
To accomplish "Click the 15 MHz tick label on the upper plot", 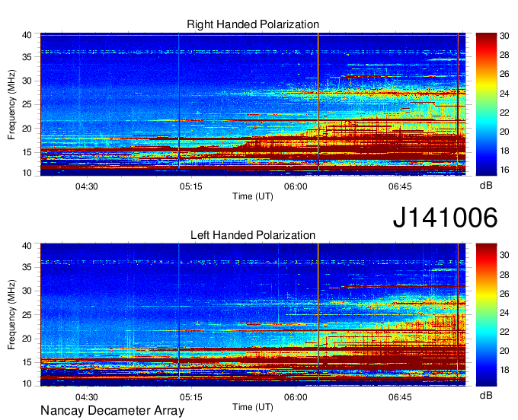I will [x=27, y=152].
